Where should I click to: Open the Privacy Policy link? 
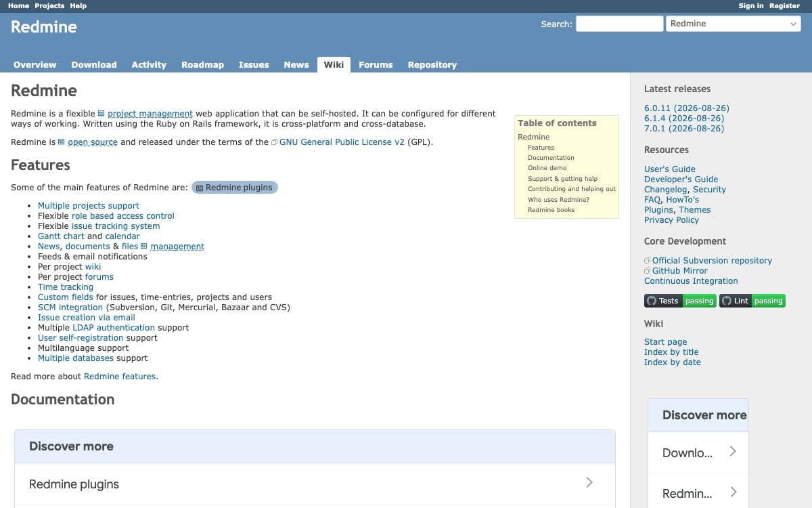tap(671, 220)
